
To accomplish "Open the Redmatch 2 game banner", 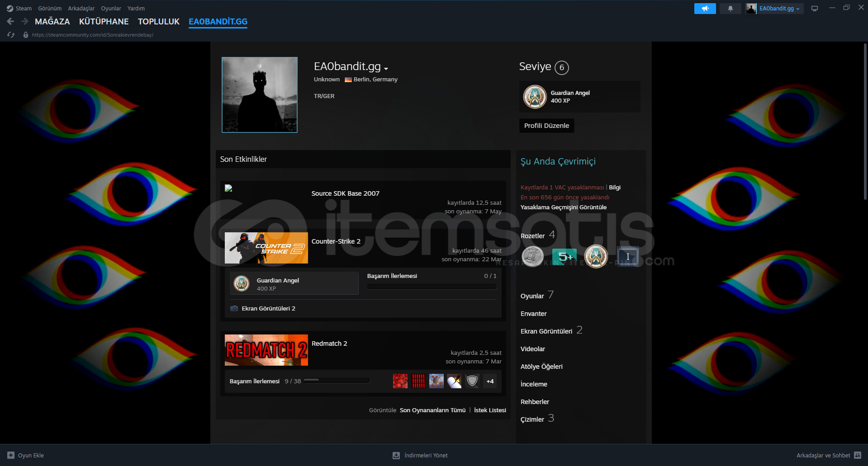I will 266,350.
